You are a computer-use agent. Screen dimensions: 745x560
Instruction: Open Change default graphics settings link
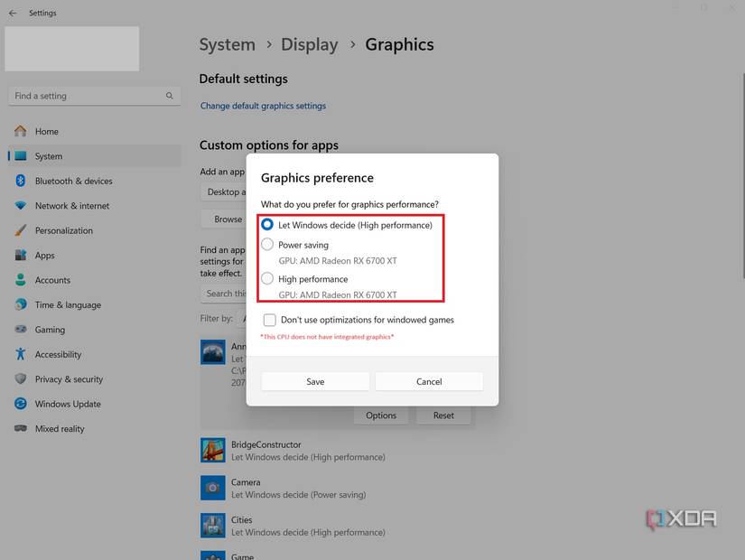(x=263, y=106)
